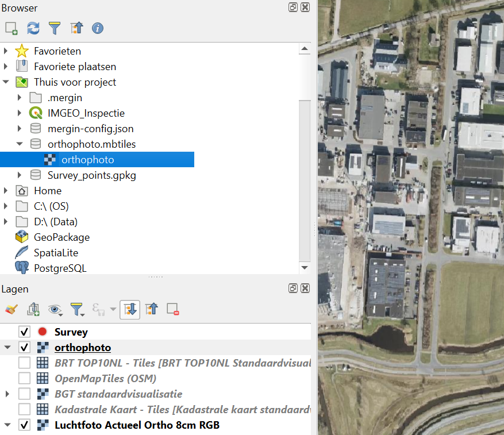Select the IMGEO_Inspectie project item

click(86, 113)
